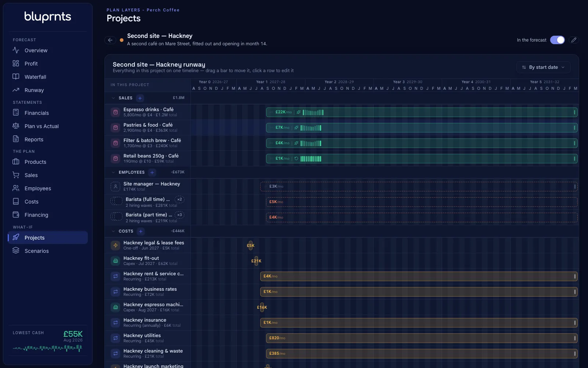This screenshot has height=368, width=588.
Task: Open the Financials statement page
Action: click(48, 113)
